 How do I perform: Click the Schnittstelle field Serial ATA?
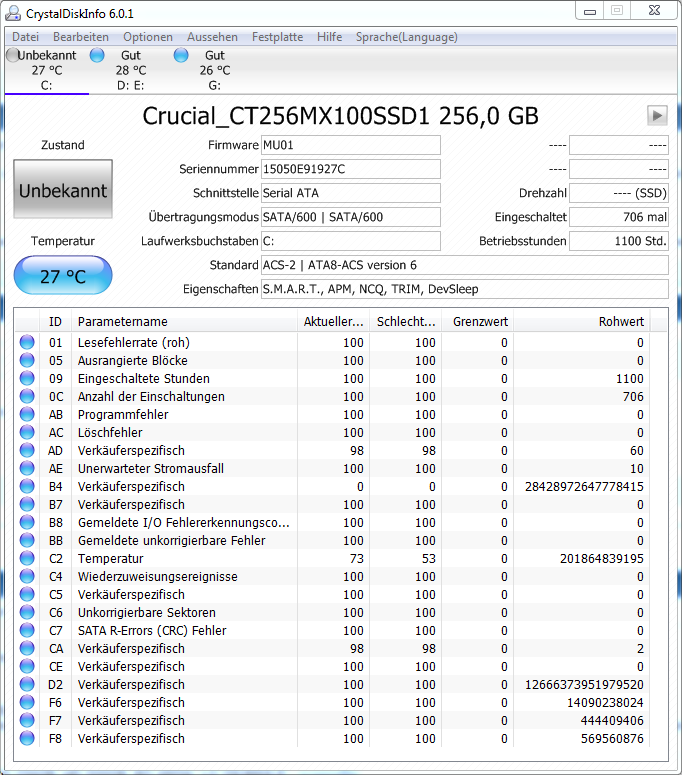pyautogui.click(x=350, y=193)
